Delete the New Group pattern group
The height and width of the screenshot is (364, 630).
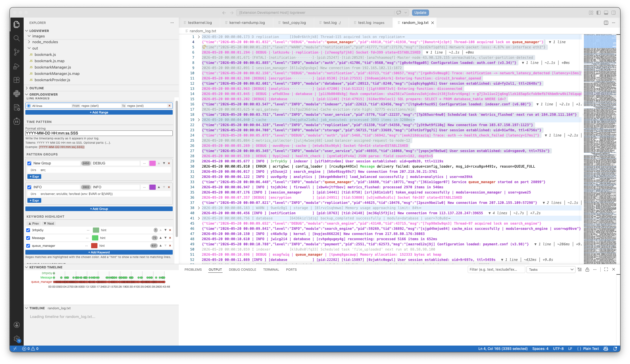coord(169,163)
